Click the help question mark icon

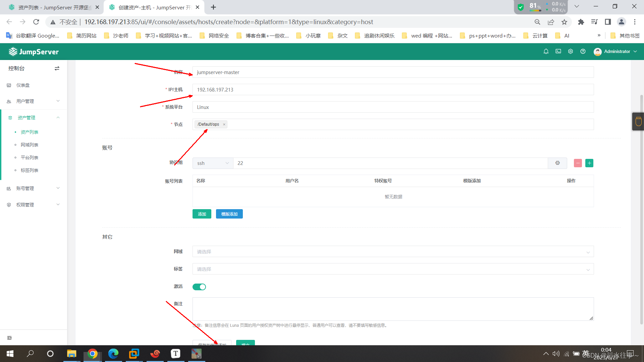(x=583, y=51)
